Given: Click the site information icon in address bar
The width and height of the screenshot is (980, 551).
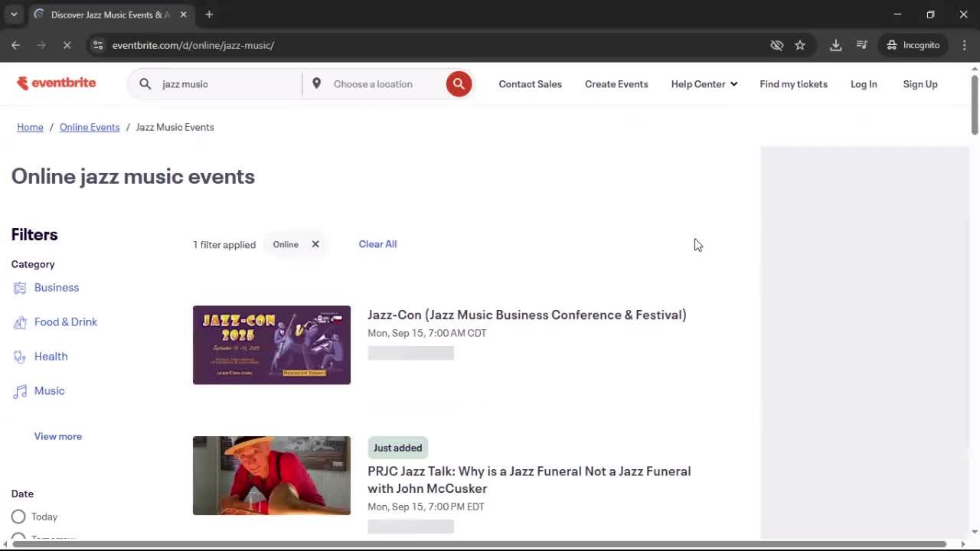Looking at the screenshot, I should coord(97,45).
